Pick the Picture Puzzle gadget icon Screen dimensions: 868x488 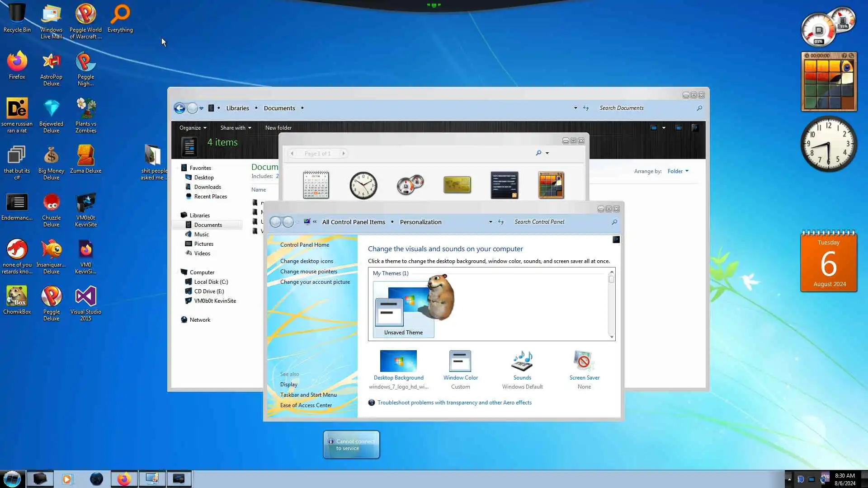point(551,185)
